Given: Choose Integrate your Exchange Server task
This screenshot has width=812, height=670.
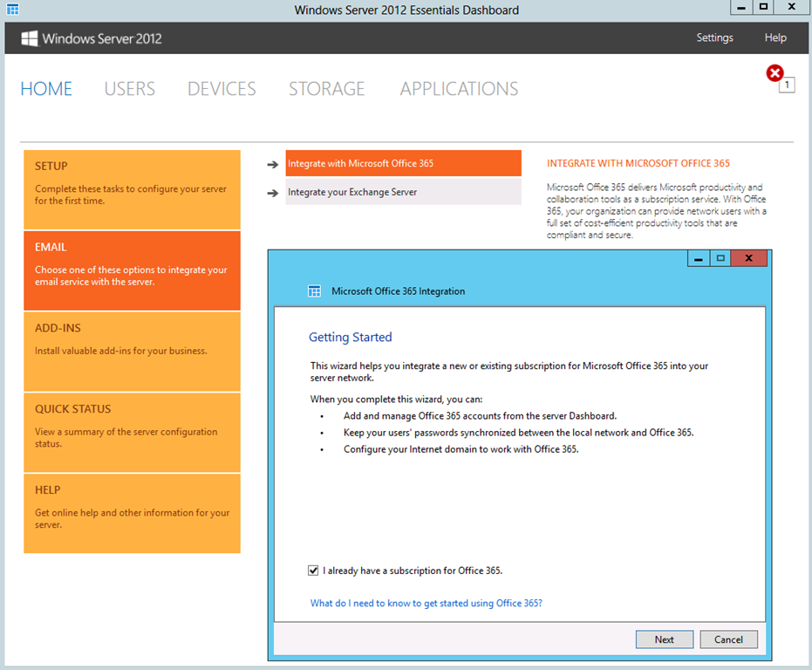Looking at the screenshot, I should click(404, 192).
